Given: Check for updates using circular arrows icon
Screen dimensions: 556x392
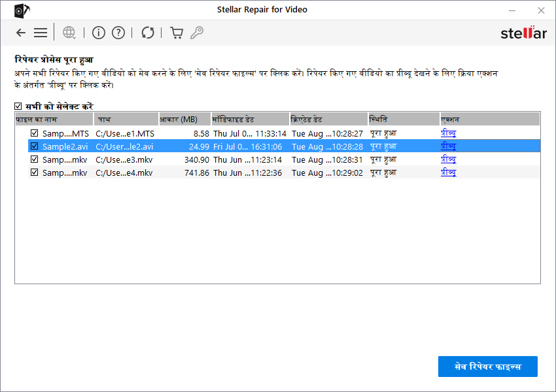Looking at the screenshot, I should [x=148, y=33].
